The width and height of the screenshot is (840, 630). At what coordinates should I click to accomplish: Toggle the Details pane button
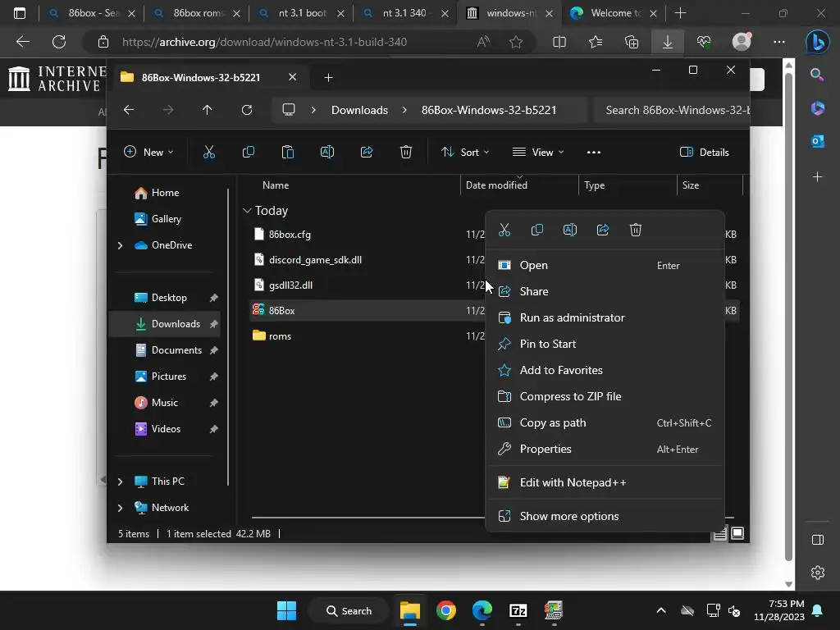tap(705, 152)
